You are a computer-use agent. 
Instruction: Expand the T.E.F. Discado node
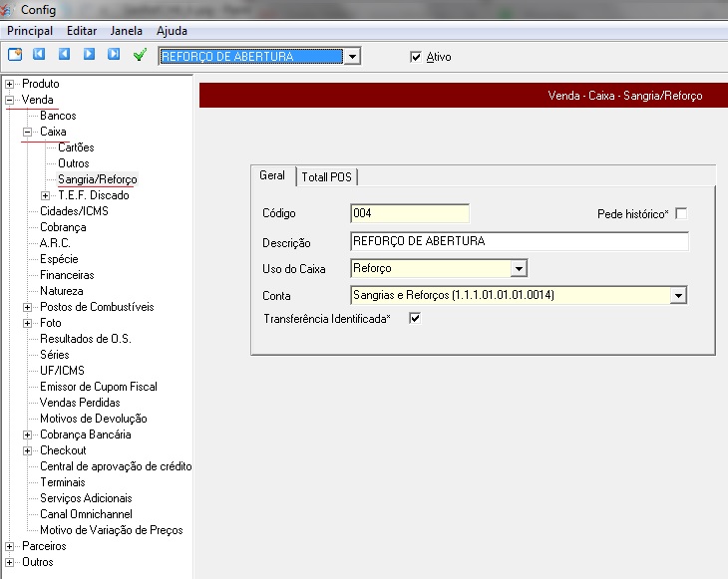tap(45, 195)
